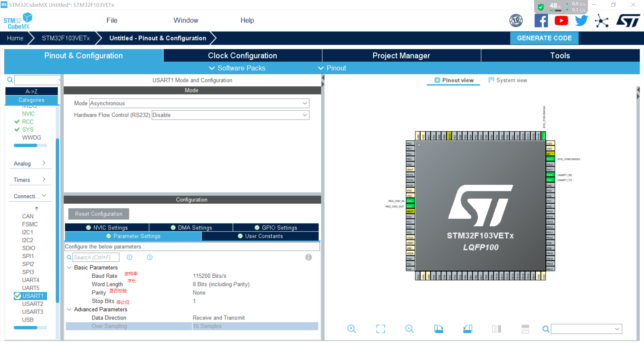Click the split view icon in pinout toolbar
644x345 pixels.
pos(496,329)
